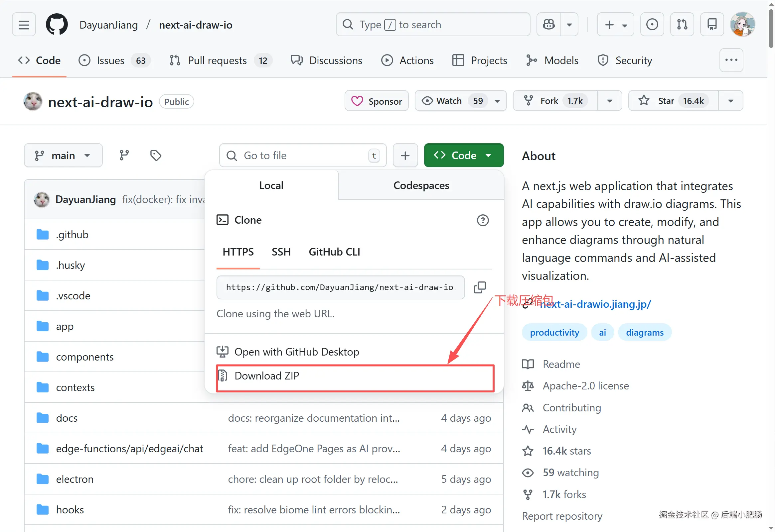Switch to the Codespaces tab

tap(421, 185)
